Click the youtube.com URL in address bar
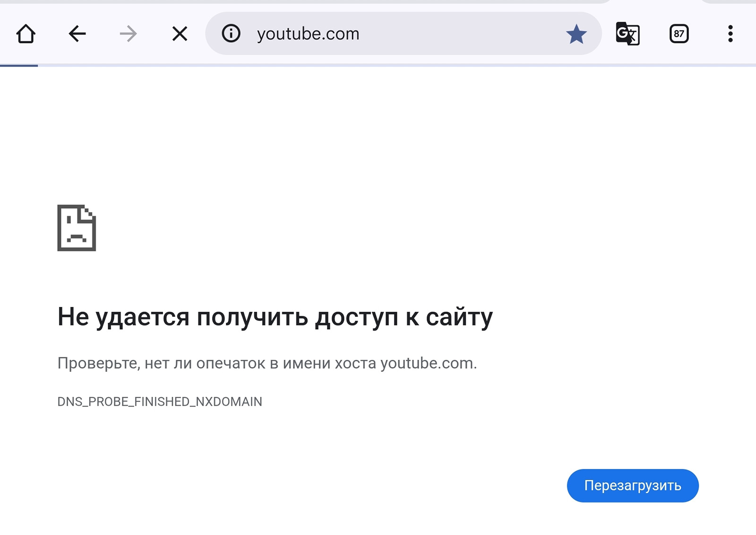This screenshot has width=756, height=535. point(308,34)
